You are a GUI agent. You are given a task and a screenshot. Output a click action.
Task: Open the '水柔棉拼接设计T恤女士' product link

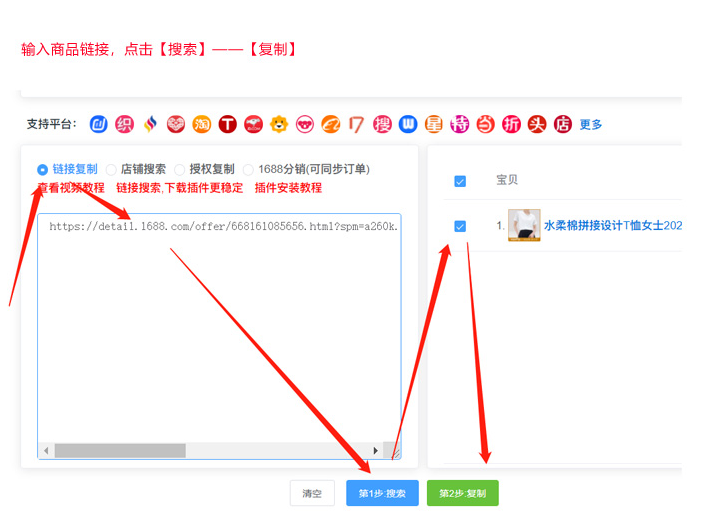pos(613,225)
